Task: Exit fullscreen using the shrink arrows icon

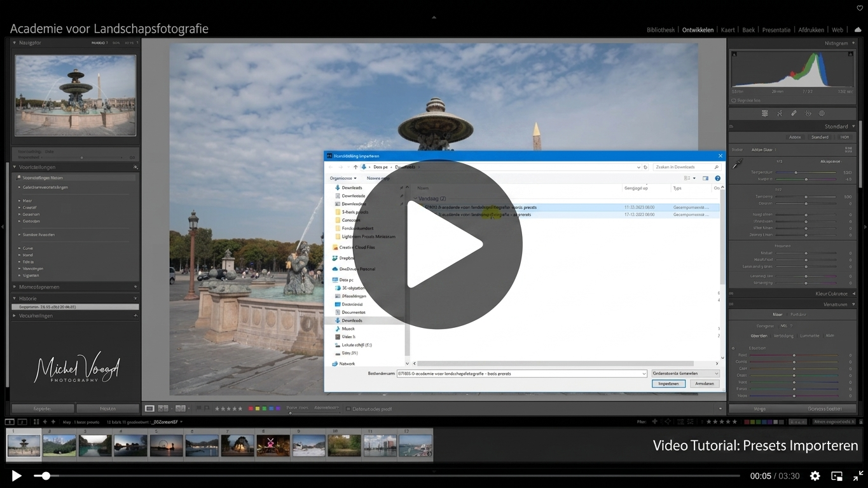Action: point(858,476)
